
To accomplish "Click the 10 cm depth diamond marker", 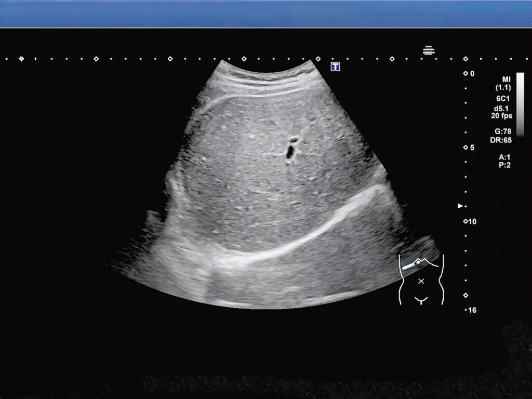I will pos(465,221).
